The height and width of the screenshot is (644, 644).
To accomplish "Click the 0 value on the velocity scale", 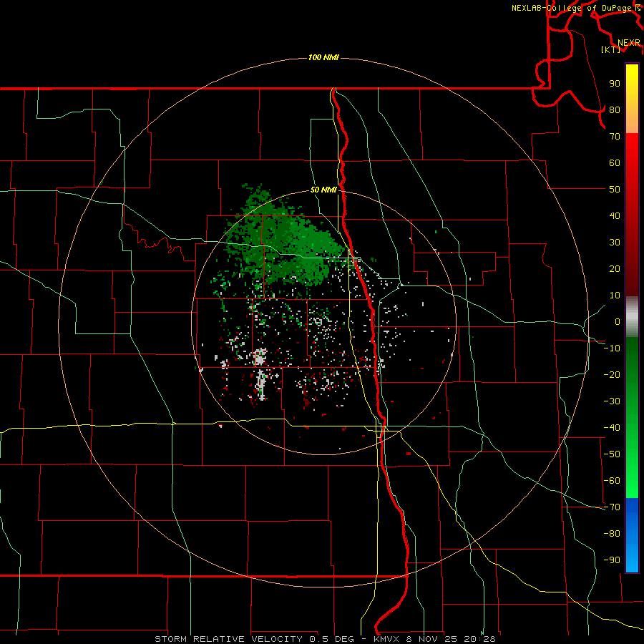I will (x=618, y=322).
